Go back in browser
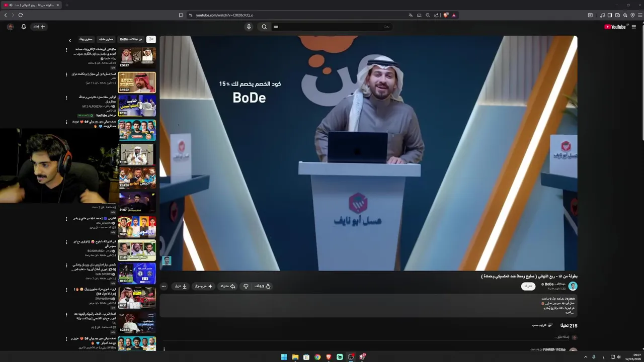 point(6,15)
